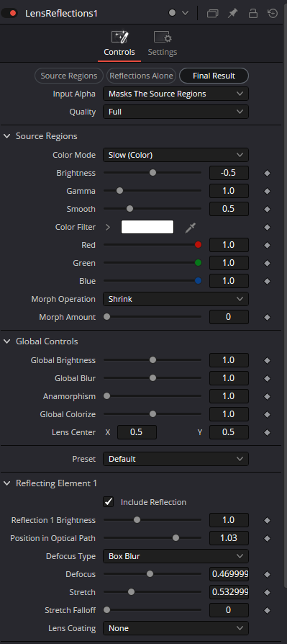Add keyframe for Brightness
Screen dimensions: 287x644
268,174
